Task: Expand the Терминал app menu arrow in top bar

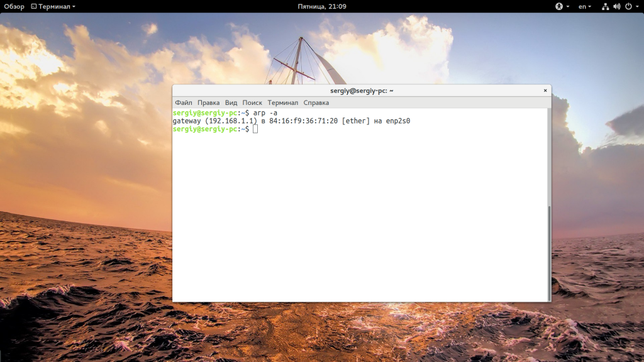Action: [74, 6]
